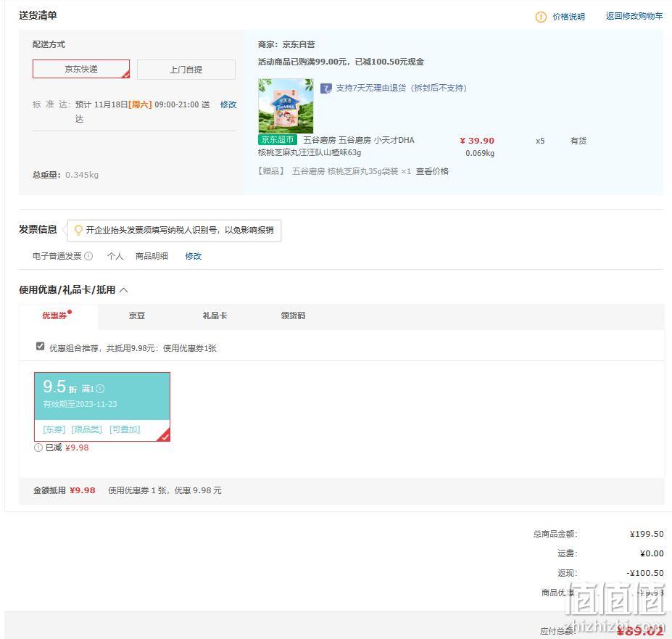This screenshot has width=672, height=639.
Task: Select 上门自提 pickup option
Action: [x=186, y=70]
